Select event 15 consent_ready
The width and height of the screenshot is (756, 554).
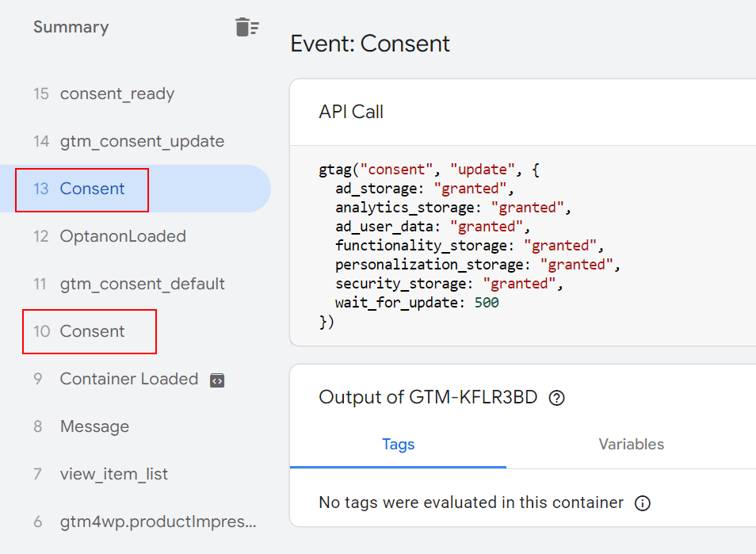116,94
